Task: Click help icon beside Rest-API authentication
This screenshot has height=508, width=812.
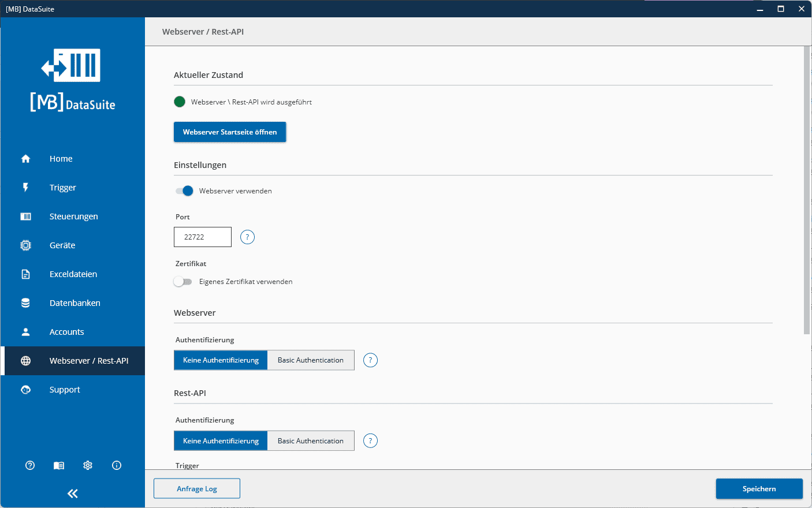Action: pos(370,441)
